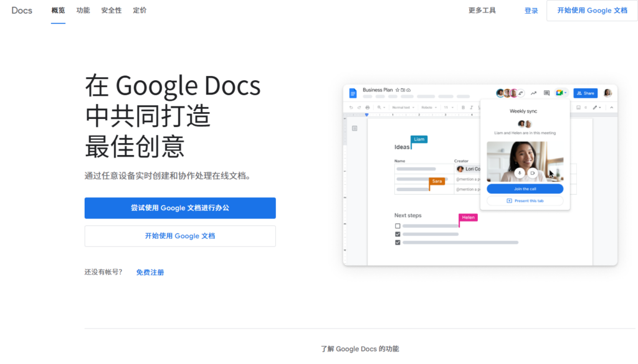Mute the microphone in the meeting preview
The width and height of the screenshot is (638, 364).
[520, 172]
